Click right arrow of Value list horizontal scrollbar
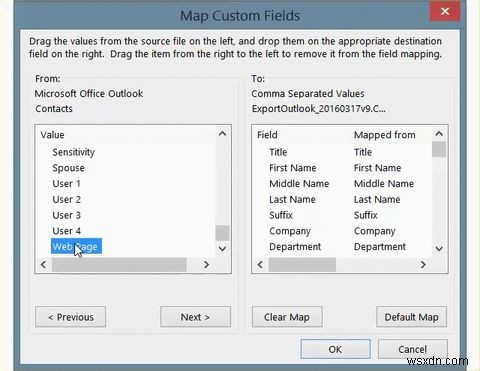 tap(206, 264)
